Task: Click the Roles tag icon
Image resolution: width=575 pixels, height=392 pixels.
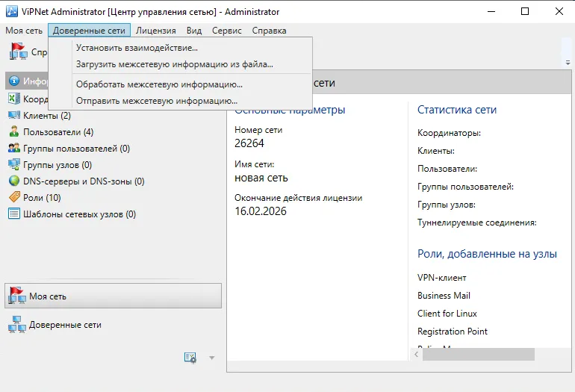Action: click(14, 197)
